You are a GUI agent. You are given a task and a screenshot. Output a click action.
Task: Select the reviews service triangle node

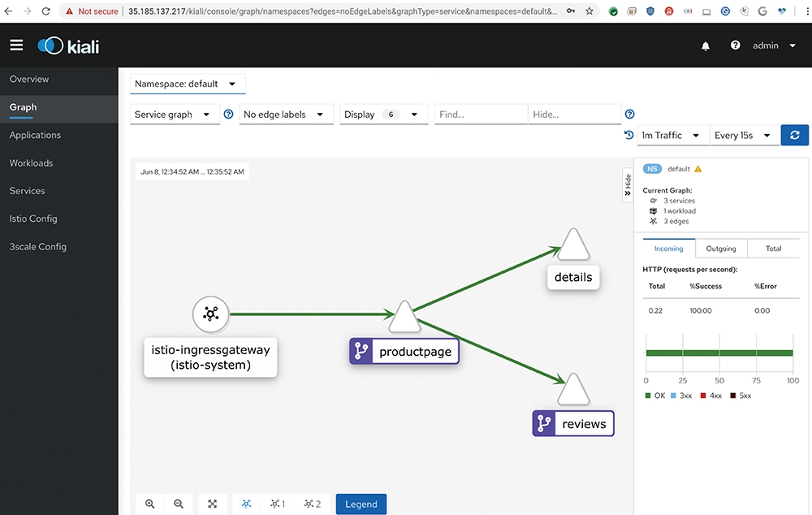574,390
